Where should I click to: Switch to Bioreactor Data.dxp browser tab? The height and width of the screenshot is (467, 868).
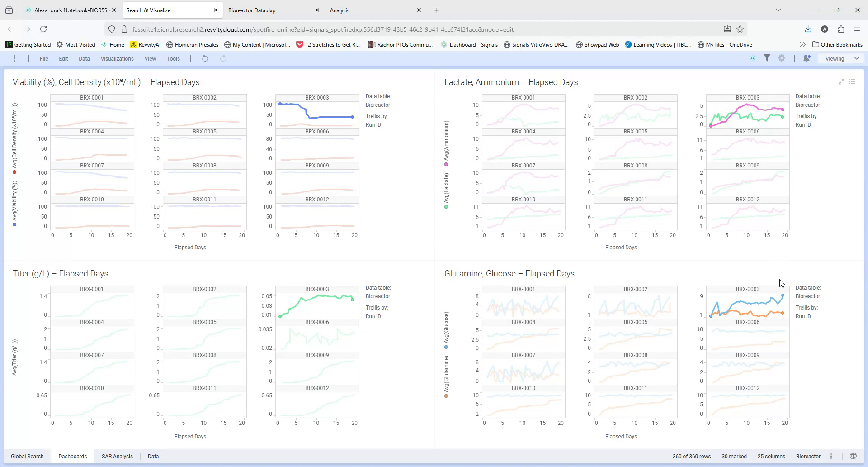coord(252,10)
